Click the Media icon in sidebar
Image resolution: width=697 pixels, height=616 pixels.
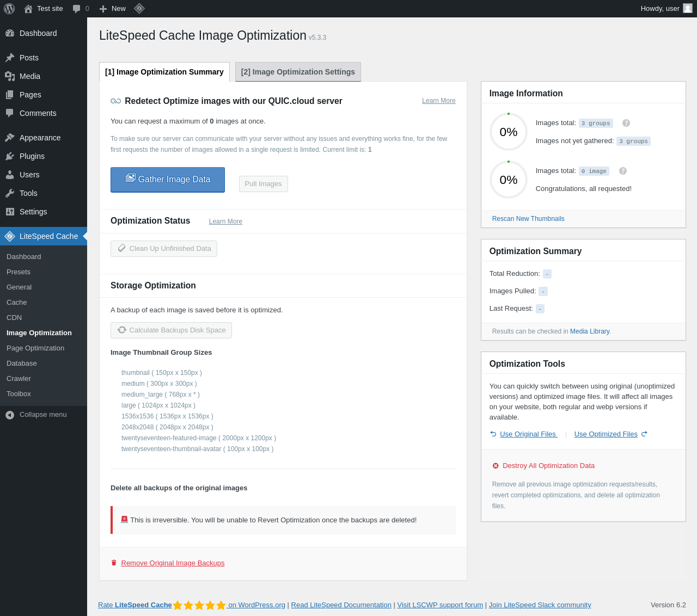(x=10, y=76)
